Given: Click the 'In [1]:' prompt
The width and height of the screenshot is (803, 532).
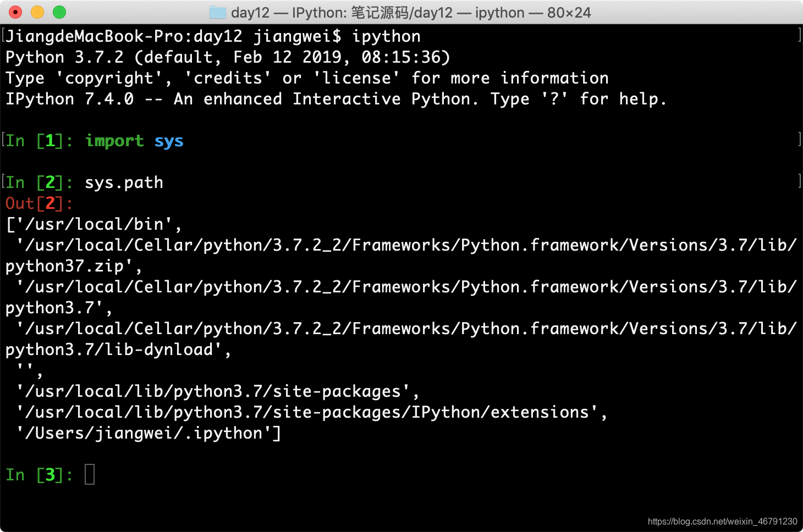Looking at the screenshot, I should (x=39, y=141).
